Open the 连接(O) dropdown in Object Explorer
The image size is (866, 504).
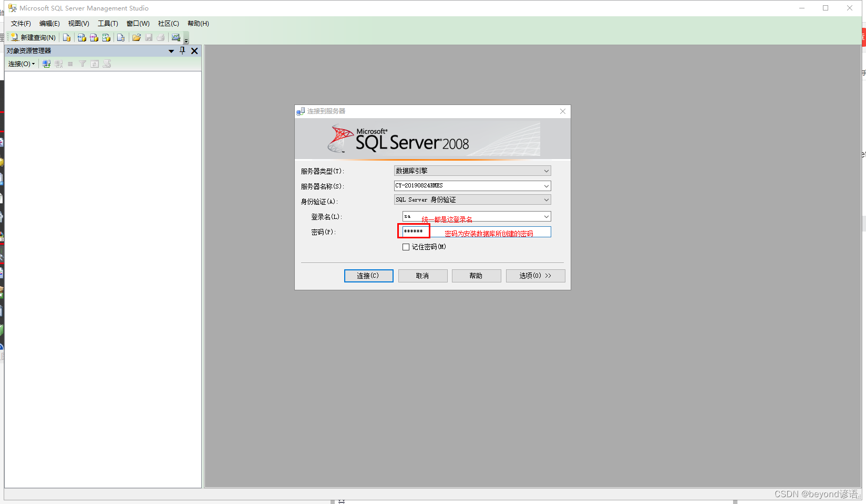point(22,64)
